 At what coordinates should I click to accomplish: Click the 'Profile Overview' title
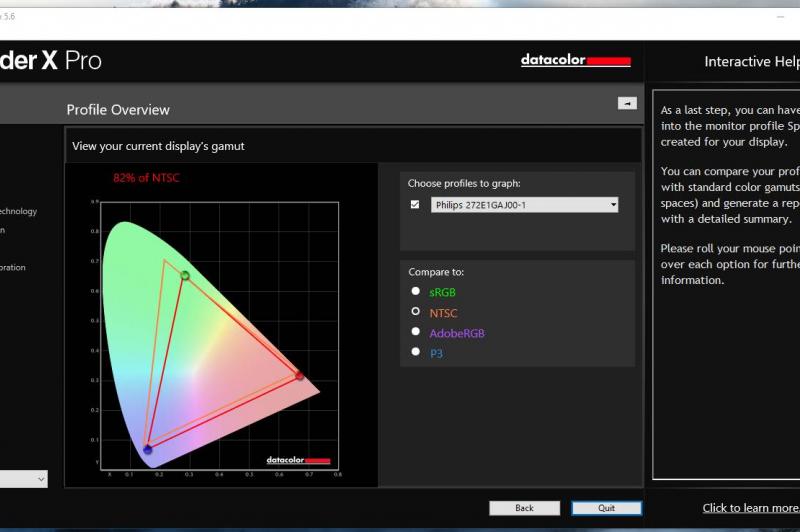[x=118, y=110]
